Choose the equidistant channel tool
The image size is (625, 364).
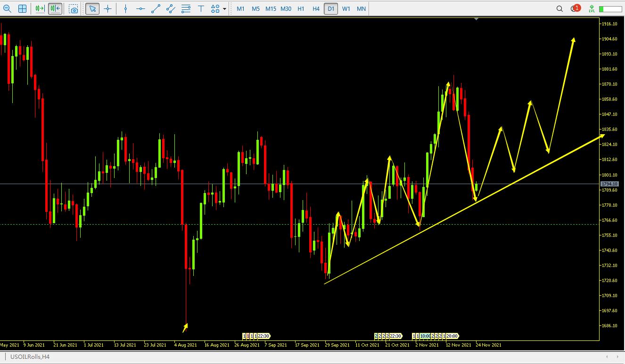[x=171, y=8]
